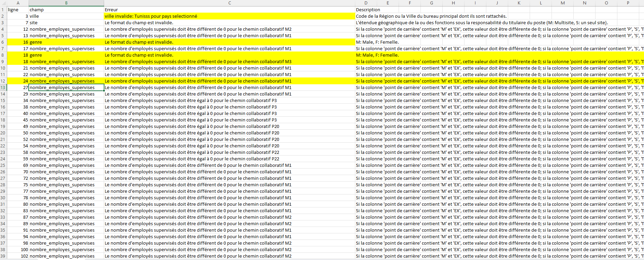Image resolution: width=644 pixels, height=260 pixels.
Task: Select column A header
Action: (18, 3)
